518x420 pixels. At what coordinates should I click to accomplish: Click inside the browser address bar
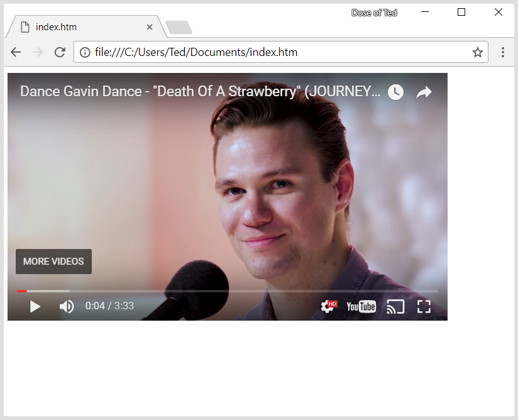(x=251, y=52)
